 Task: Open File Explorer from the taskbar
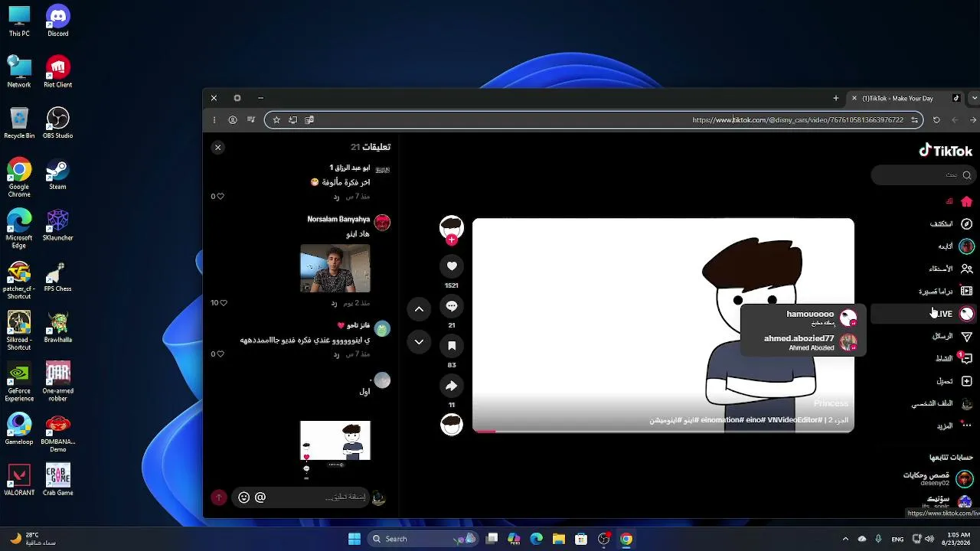click(559, 539)
